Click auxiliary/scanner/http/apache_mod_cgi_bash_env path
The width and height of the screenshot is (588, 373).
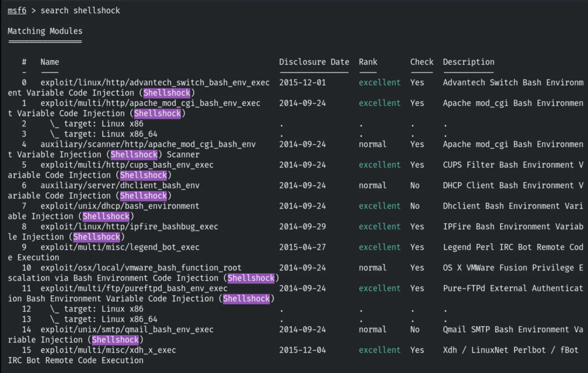pos(148,144)
